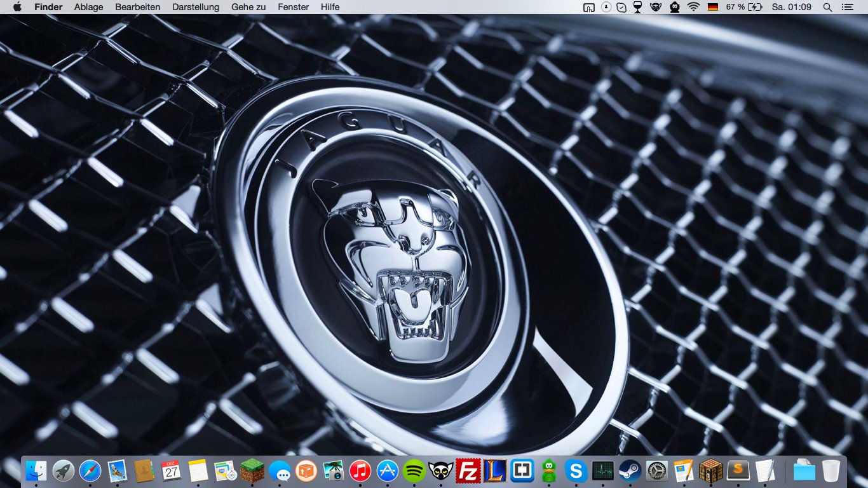Click the checkmark bubble menu bar icon
868x488 pixels.
(x=622, y=7)
